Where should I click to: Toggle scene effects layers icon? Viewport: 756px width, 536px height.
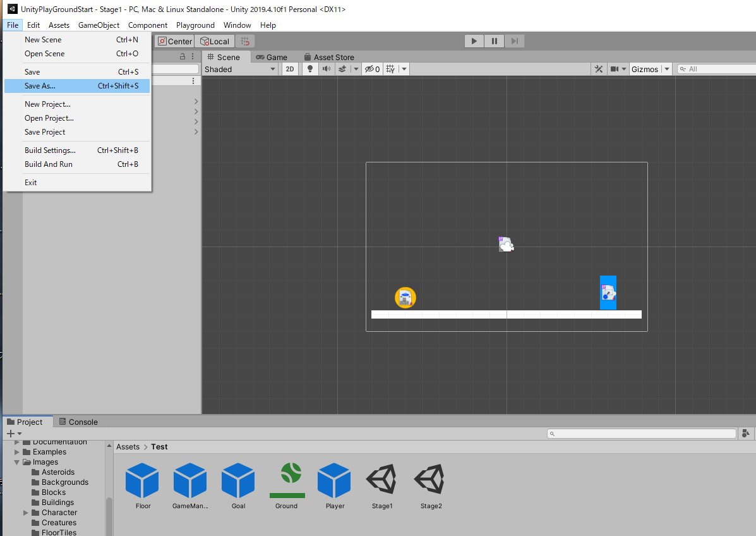point(342,69)
